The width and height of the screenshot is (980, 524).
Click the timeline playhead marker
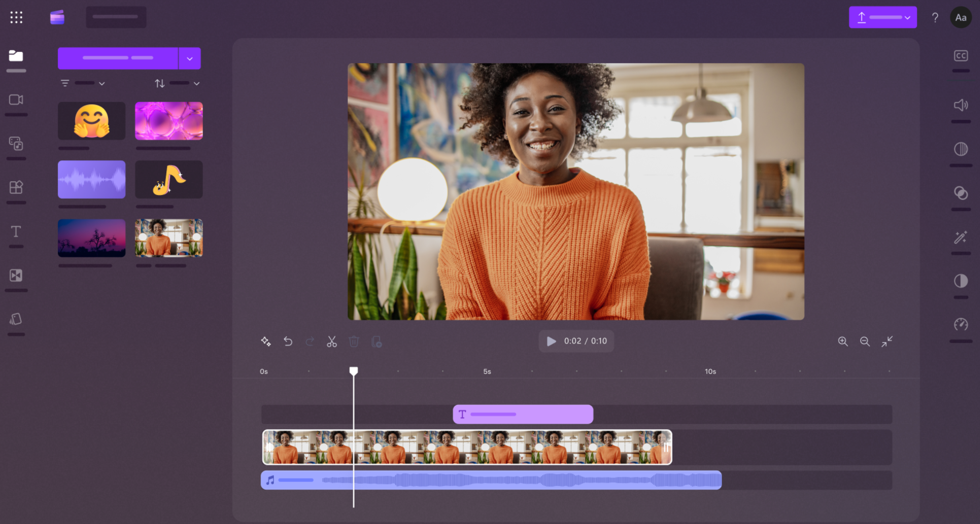(353, 371)
